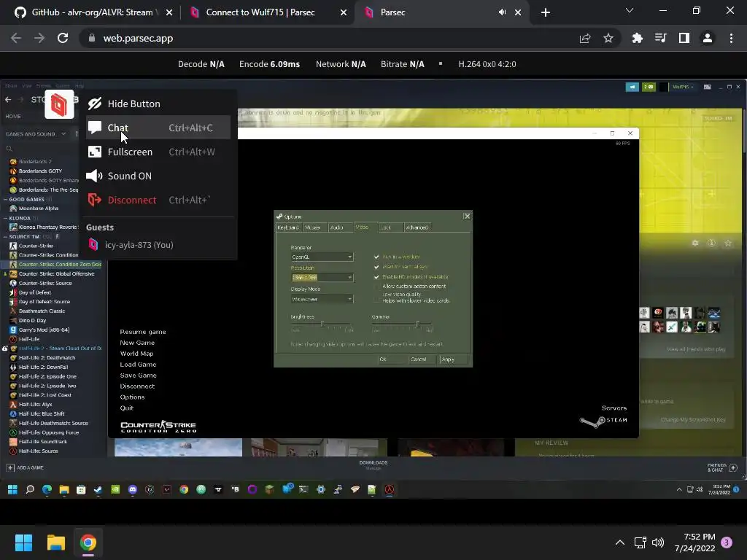Open Minecraft in the remote taskbar
Image resolution: width=747 pixels, height=560 pixels.
point(269,489)
